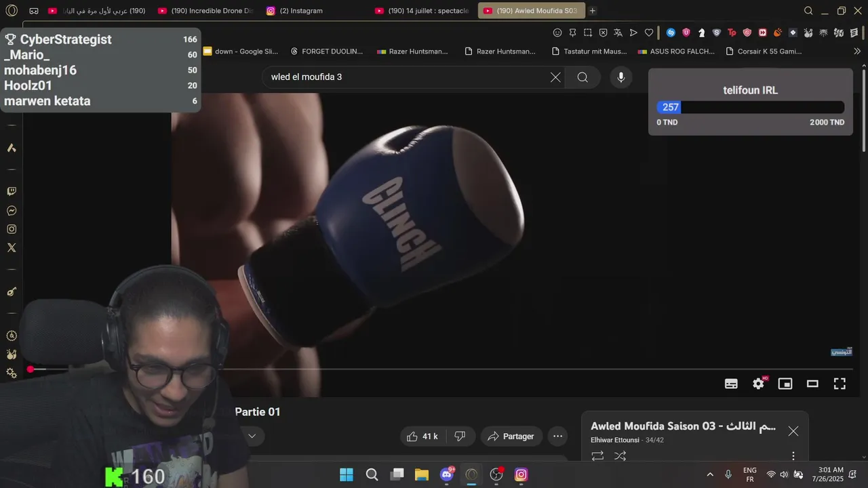Viewport: 868px width, 488px height.
Task: Enable the miniplayer mode
Action: click(785, 384)
